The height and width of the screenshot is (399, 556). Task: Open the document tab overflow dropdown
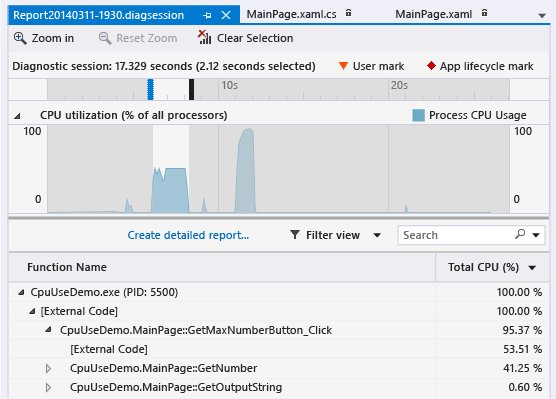click(x=542, y=16)
